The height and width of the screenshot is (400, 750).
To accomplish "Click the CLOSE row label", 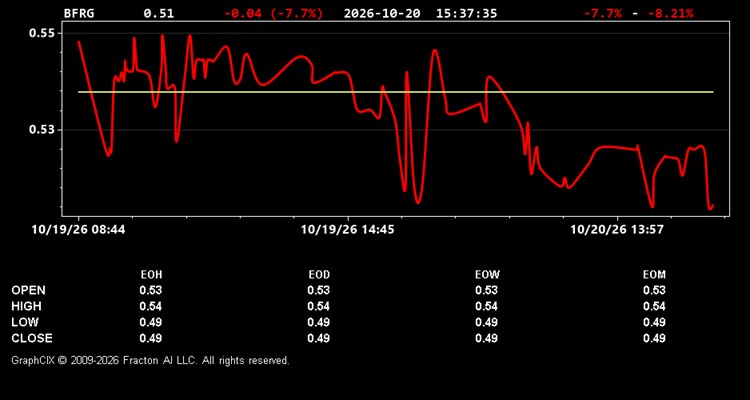I will tap(32, 338).
